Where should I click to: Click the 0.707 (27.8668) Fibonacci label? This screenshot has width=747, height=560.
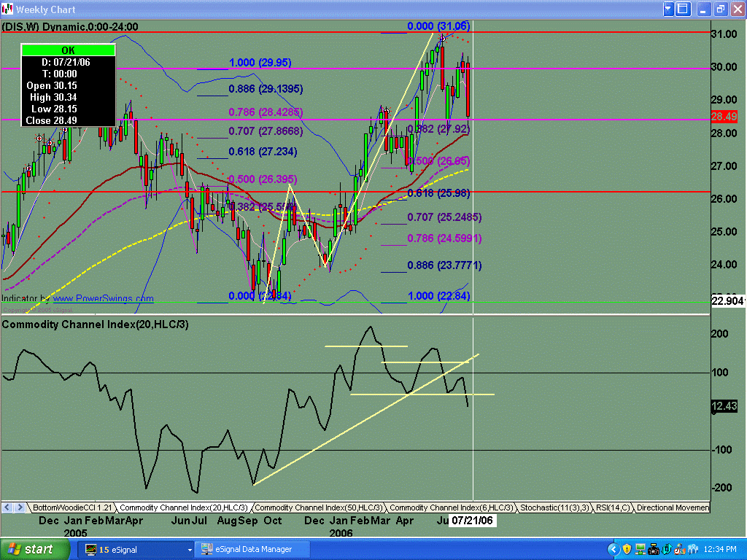266,131
